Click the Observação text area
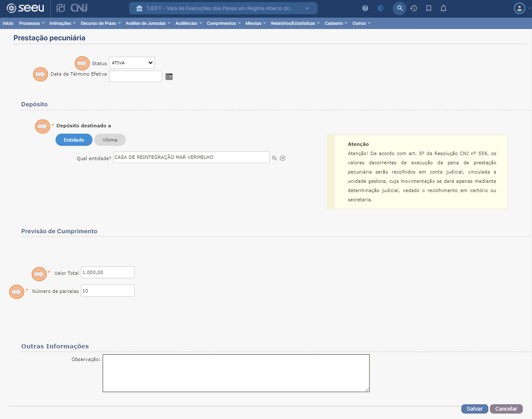Viewport: 532px width, 419px height. click(x=236, y=373)
